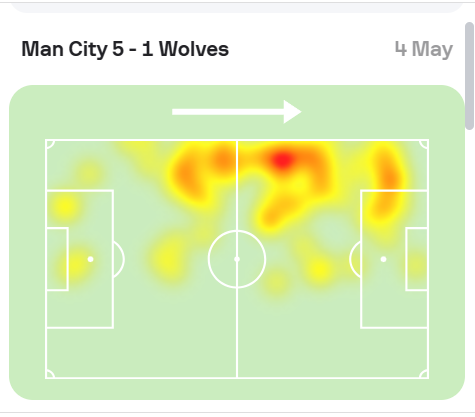The width and height of the screenshot is (475, 417).
Task: Click the halfway line below the center circle
Action: point(237,332)
